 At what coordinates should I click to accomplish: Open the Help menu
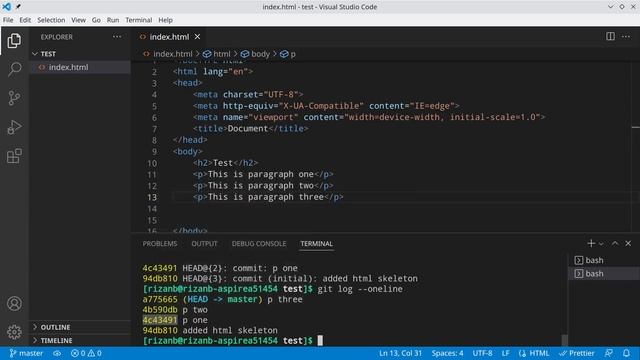click(165, 20)
